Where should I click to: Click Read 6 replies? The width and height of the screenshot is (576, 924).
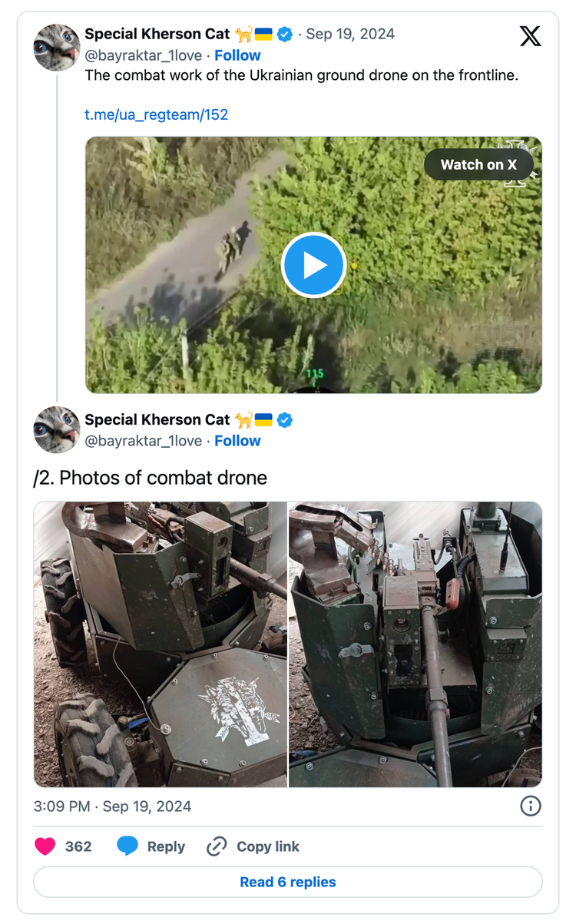tap(287, 882)
